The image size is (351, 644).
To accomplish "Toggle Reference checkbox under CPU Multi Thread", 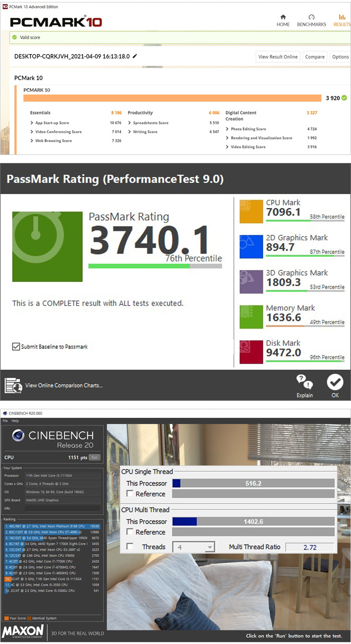I will 130,532.
